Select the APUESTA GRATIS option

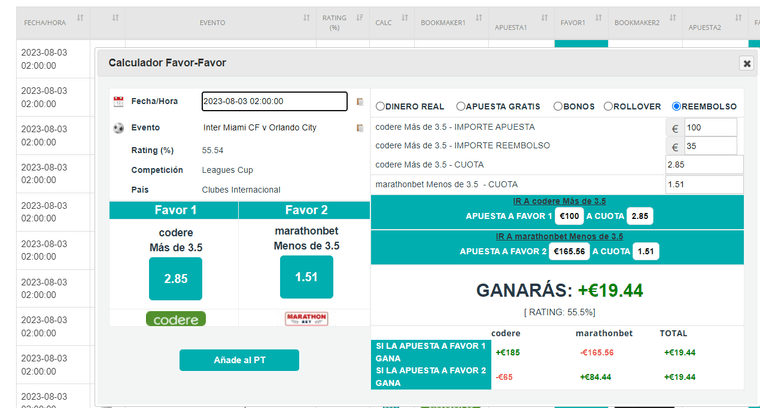pos(460,106)
